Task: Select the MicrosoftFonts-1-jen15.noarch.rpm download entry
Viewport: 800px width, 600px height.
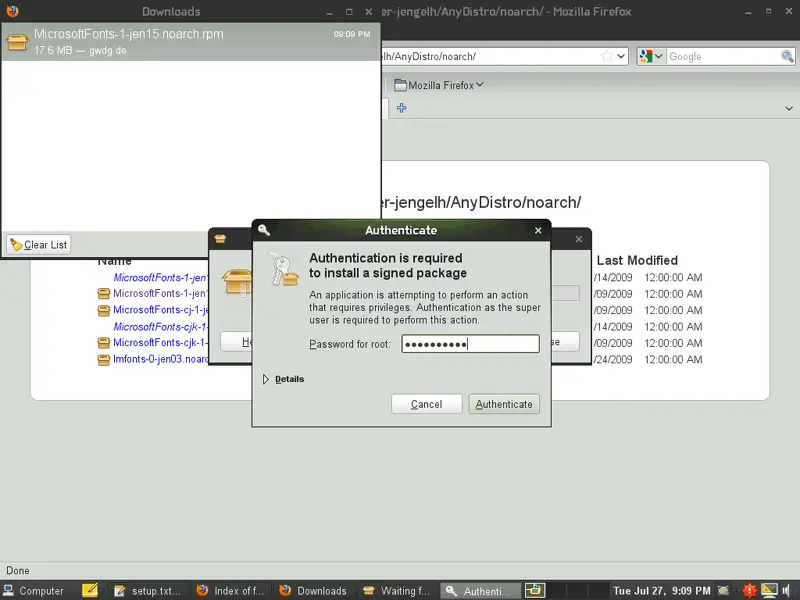Action: coord(190,42)
